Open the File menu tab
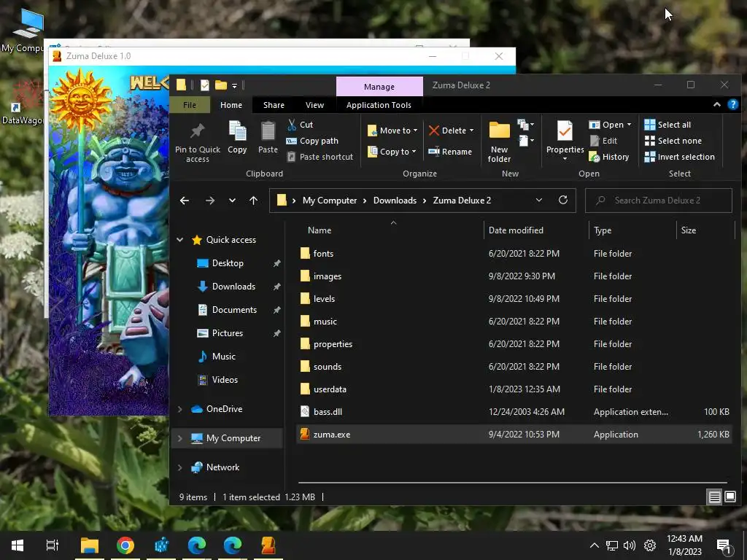The image size is (747, 560). coord(190,105)
